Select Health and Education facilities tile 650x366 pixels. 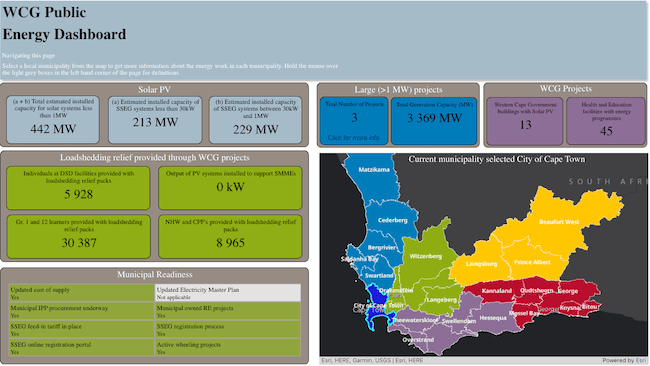click(x=606, y=121)
